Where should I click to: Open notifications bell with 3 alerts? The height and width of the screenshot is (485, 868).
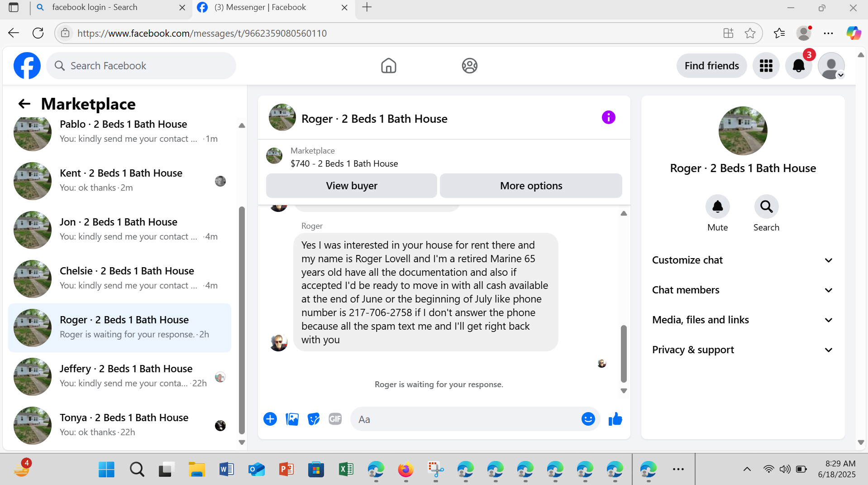(799, 66)
